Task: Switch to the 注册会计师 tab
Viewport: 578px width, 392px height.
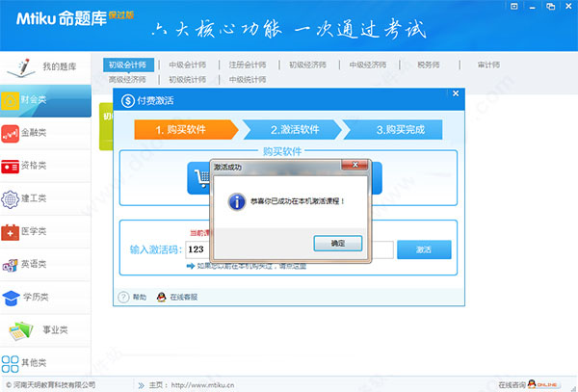Action: (x=248, y=65)
